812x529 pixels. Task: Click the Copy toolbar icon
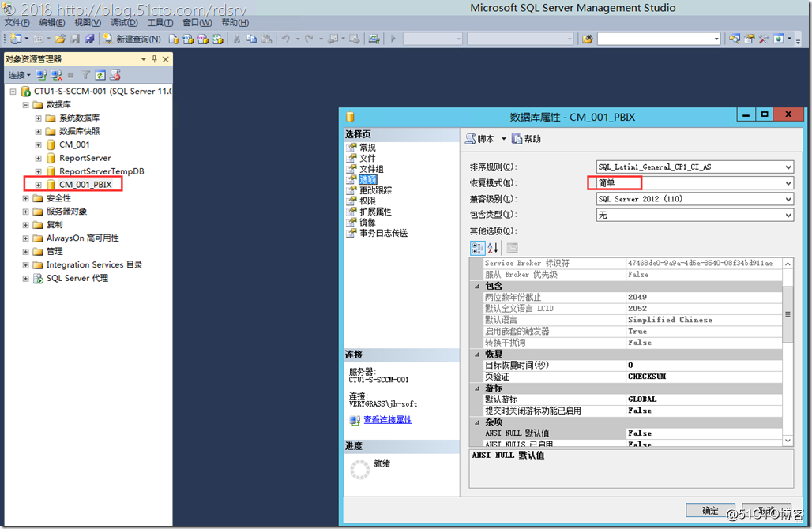pos(252,39)
